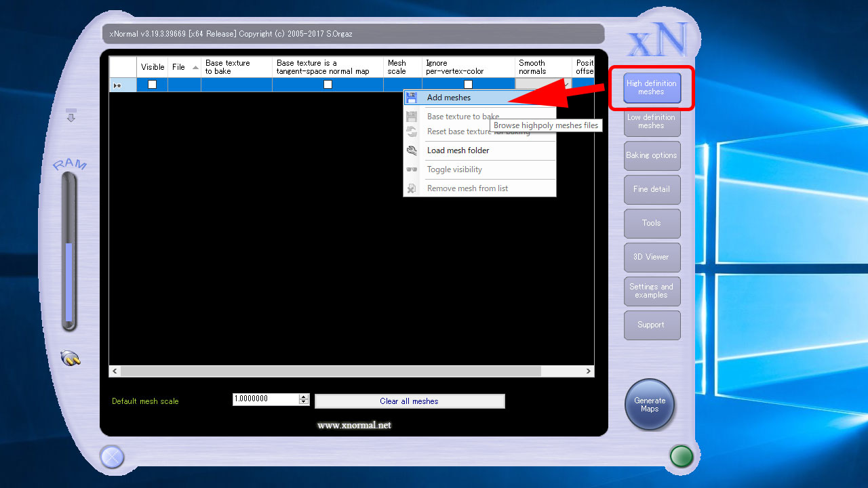Viewport: 868px width, 488px height.
Task: Click the glasses icon beside Toggle visibility
Action: 411,169
